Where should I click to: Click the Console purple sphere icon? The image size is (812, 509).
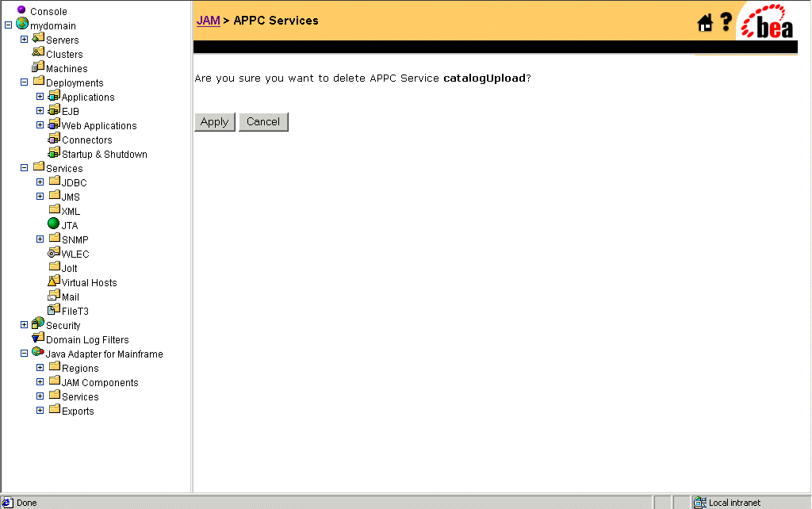tap(21, 10)
